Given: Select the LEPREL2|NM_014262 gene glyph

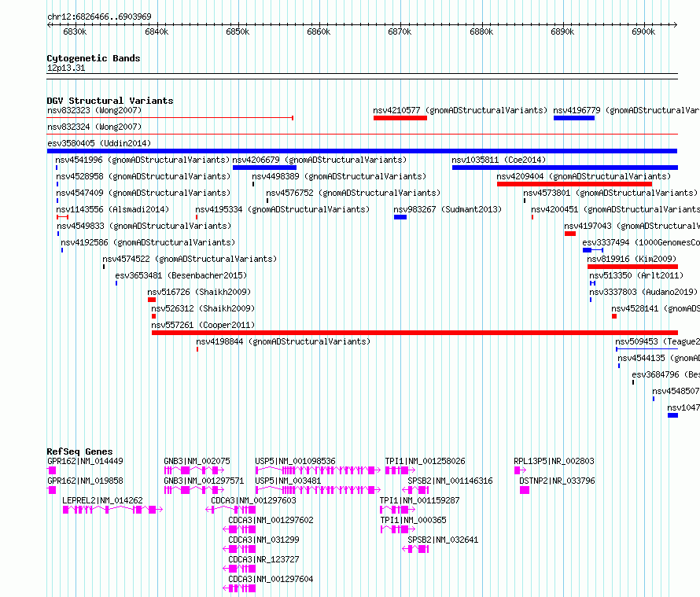Looking at the screenshot, I should [112, 510].
